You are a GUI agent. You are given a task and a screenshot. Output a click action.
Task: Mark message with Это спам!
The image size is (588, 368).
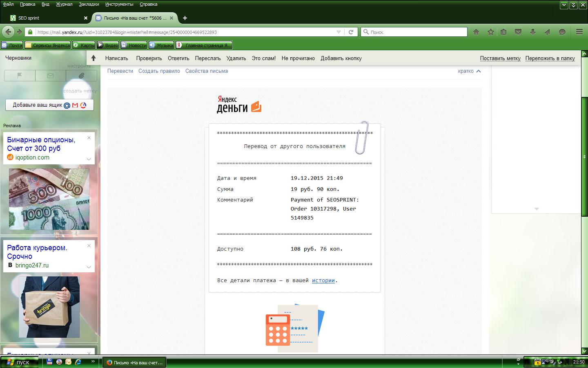tap(264, 58)
